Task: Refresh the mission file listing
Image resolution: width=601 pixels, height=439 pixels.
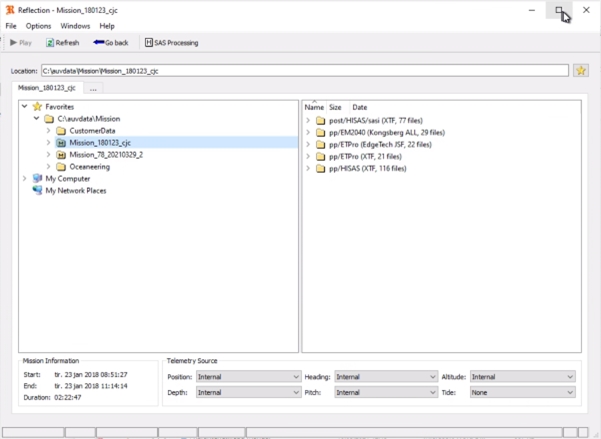Action: [x=62, y=43]
